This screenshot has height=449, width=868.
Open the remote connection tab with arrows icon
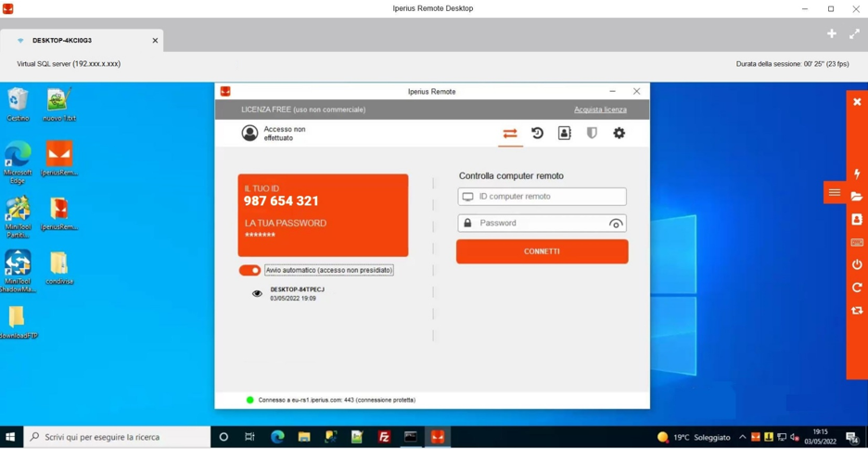click(x=510, y=134)
